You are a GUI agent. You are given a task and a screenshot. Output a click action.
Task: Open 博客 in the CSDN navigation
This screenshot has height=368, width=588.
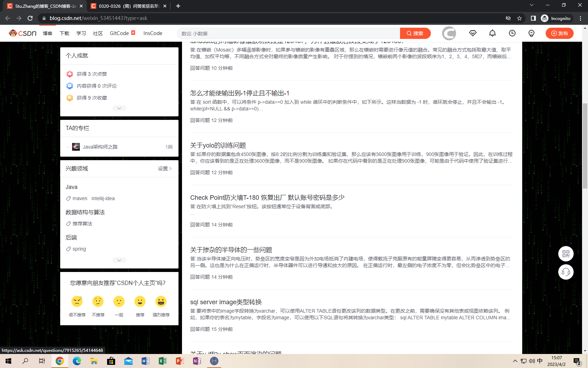(x=48, y=33)
